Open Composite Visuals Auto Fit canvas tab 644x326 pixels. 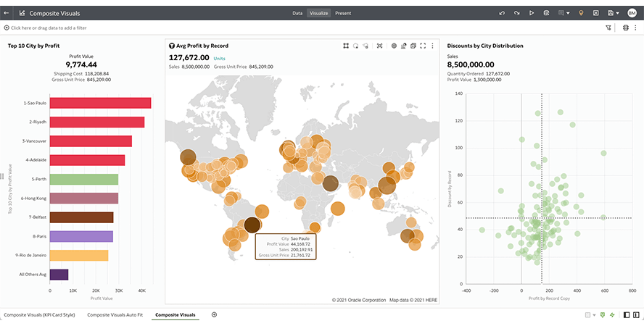(115, 315)
